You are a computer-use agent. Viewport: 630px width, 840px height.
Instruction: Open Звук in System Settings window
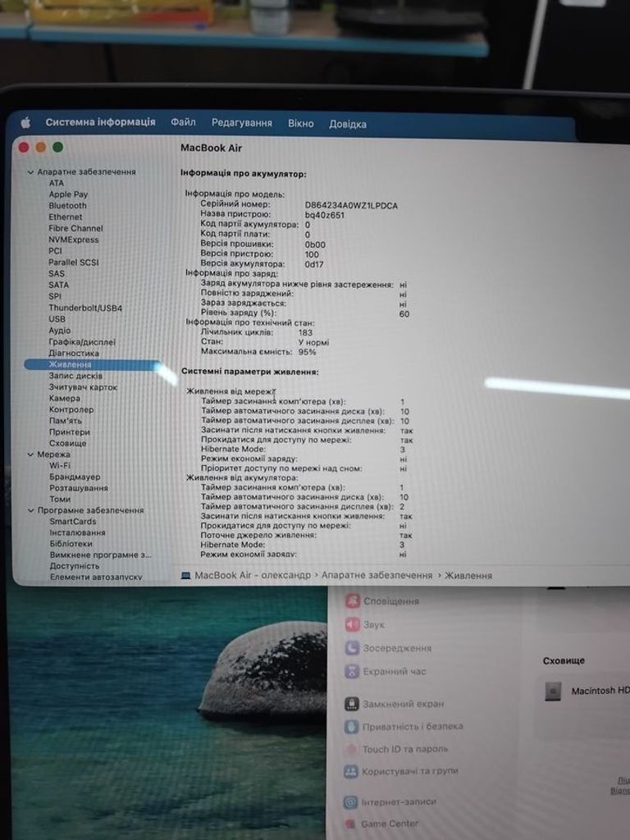(x=365, y=624)
